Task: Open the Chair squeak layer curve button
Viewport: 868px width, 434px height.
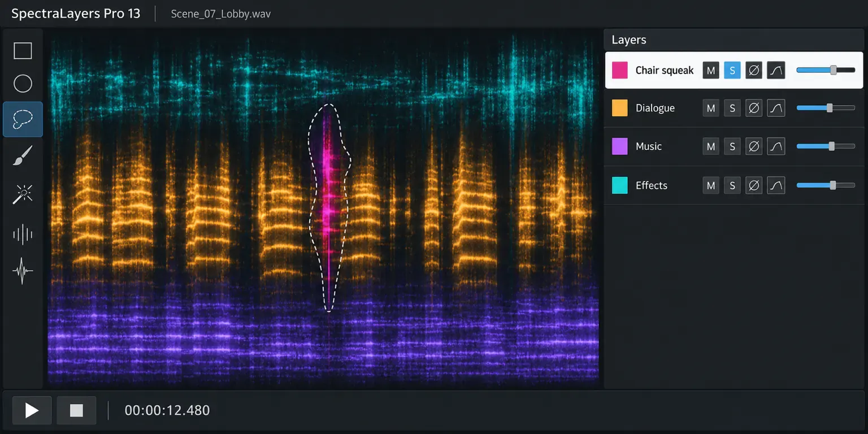Action: point(776,70)
